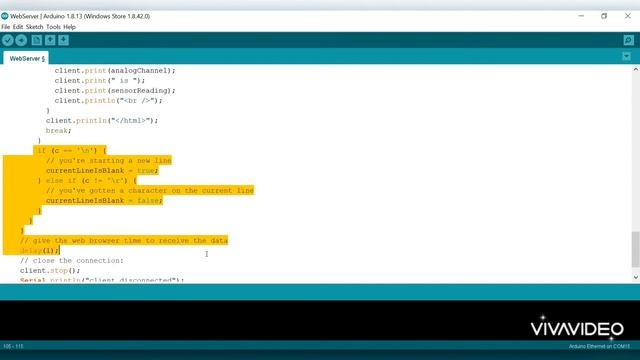The width and height of the screenshot is (640, 360).
Task: Click the vertical scrollbar thumb
Action: tap(636, 249)
